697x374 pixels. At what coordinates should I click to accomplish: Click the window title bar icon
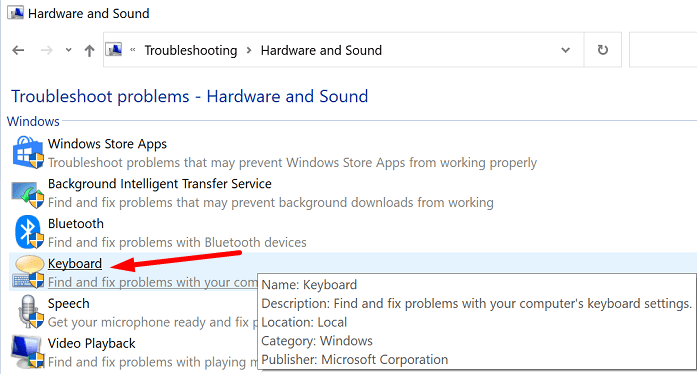pos(16,13)
